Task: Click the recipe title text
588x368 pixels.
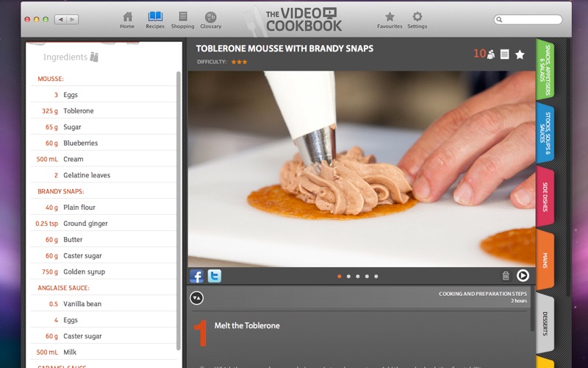Action: pos(284,49)
